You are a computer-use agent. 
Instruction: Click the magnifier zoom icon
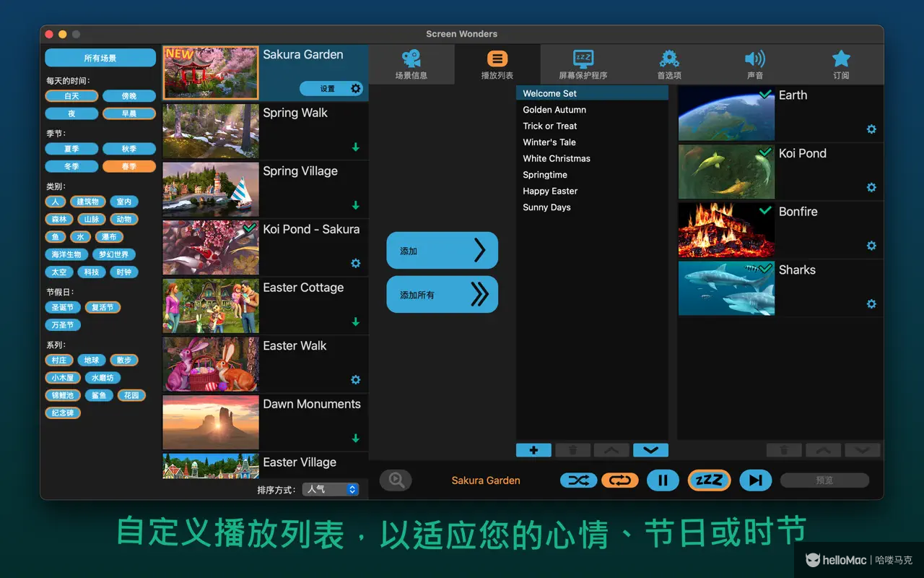coord(396,480)
